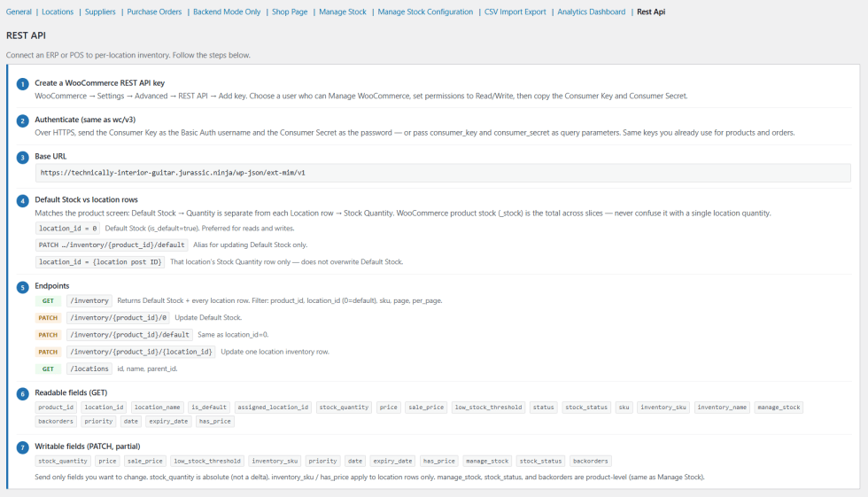This screenshot has height=497, width=868.
Task: Click the 'location_name' readable field chip
Action: (158, 408)
